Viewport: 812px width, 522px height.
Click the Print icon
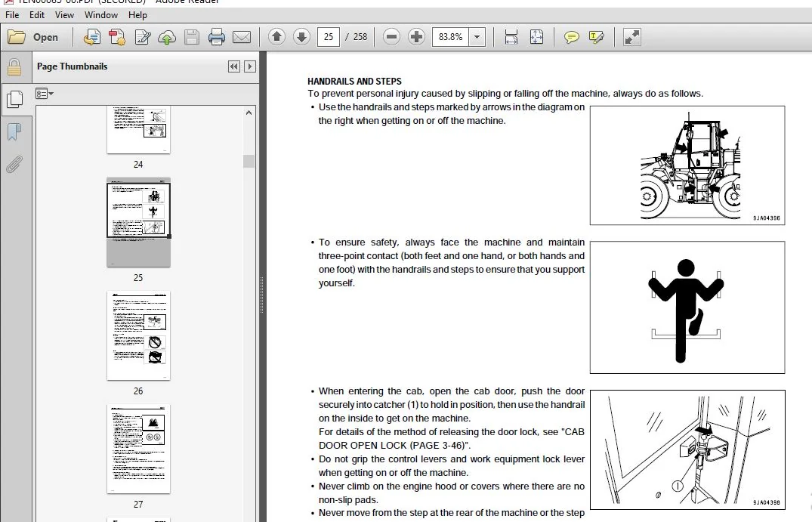pos(217,37)
